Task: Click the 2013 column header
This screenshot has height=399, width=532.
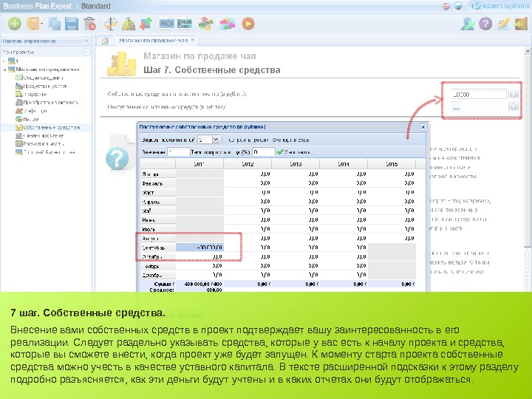Action: tap(296, 164)
